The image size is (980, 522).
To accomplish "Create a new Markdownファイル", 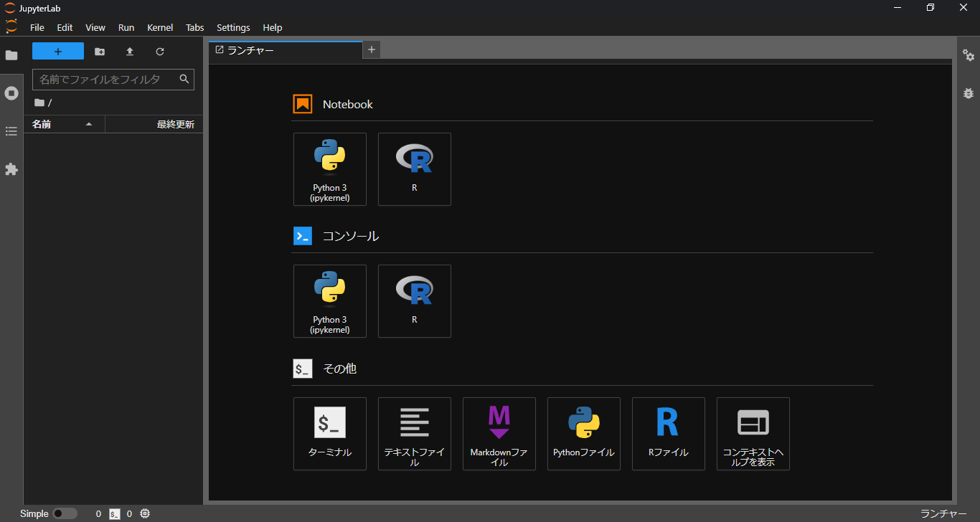I will (499, 434).
